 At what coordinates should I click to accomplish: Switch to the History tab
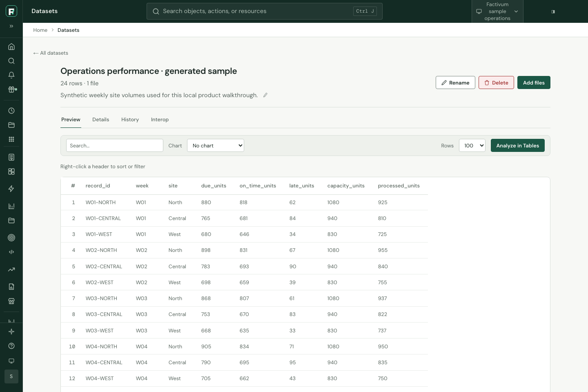click(x=130, y=120)
